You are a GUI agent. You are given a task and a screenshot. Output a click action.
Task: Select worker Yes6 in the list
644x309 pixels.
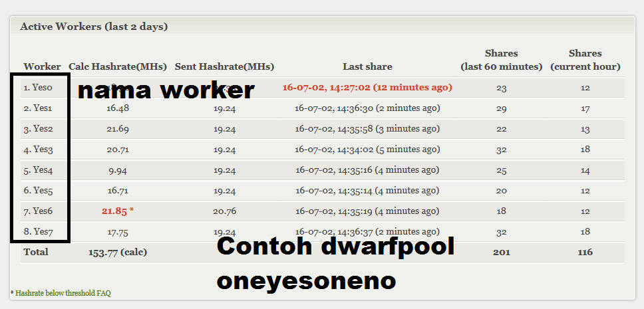tap(38, 211)
